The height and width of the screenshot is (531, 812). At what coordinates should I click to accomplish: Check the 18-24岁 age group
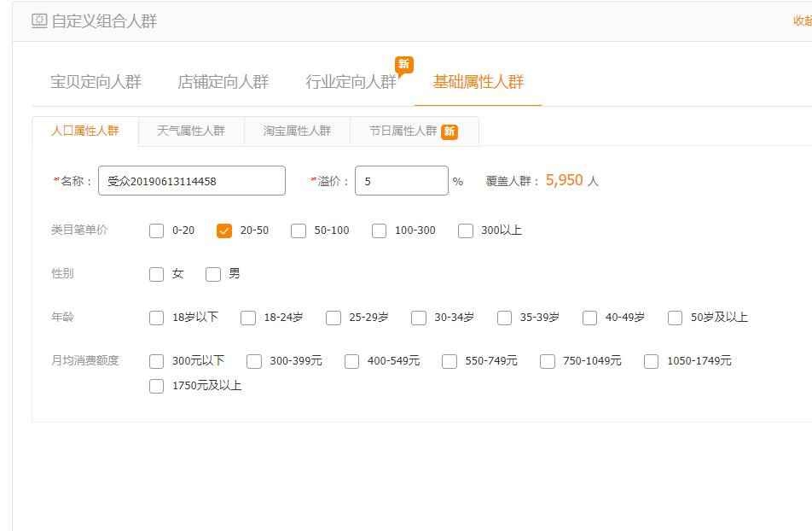247,318
